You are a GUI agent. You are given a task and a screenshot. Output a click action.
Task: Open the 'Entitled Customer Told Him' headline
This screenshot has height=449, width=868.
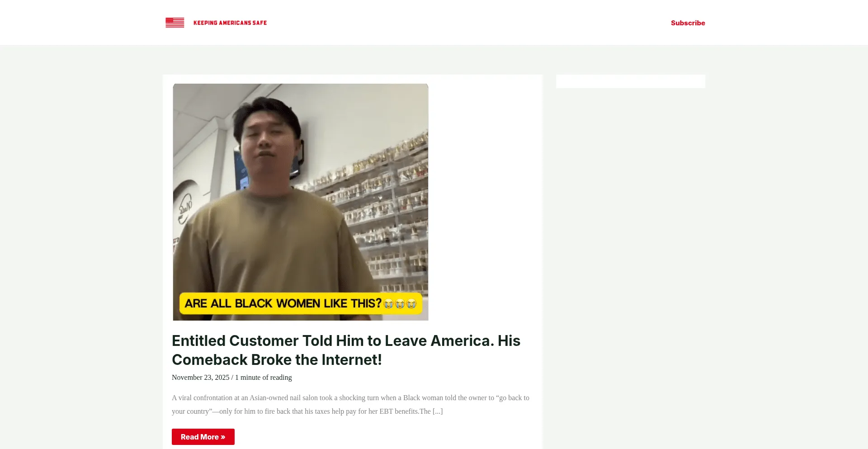point(346,340)
